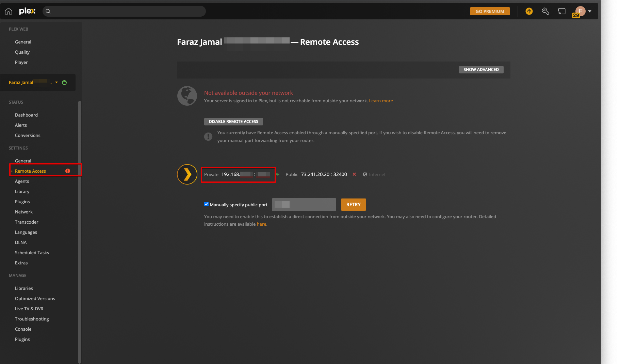Click Show Advanced to expand settings
Image resolution: width=620 pixels, height=364 pixels.
[x=481, y=70]
